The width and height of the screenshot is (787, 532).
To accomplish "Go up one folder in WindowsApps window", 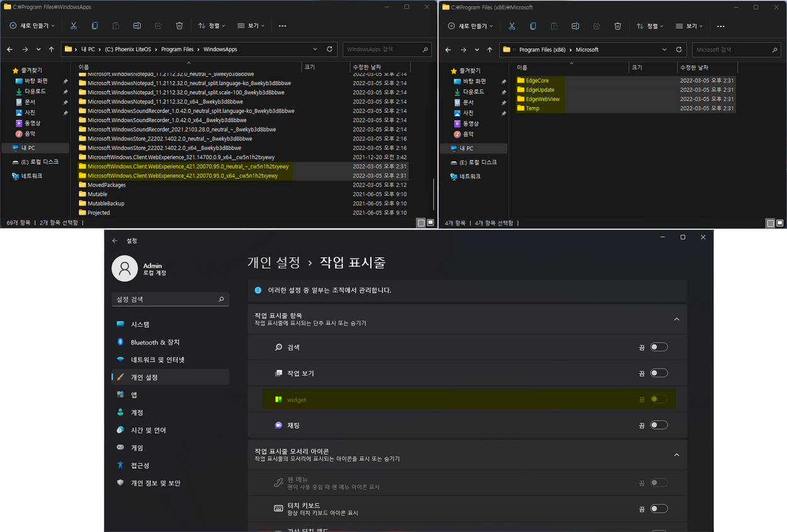I will [x=52, y=49].
